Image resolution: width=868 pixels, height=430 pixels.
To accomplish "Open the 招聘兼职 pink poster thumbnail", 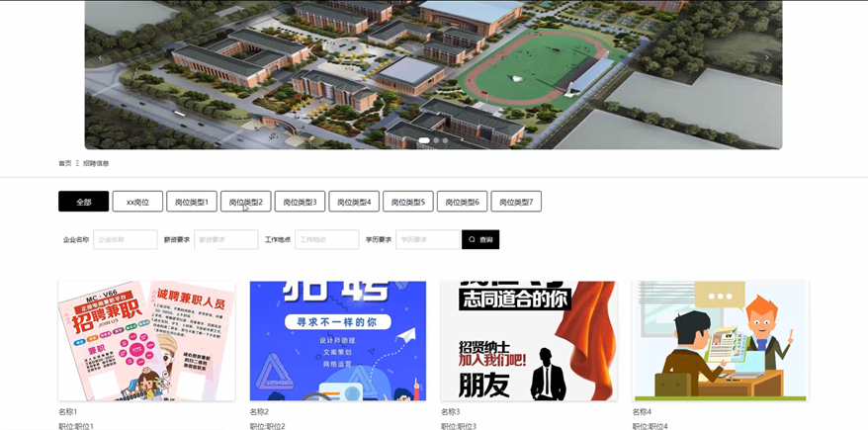I will pos(146,341).
